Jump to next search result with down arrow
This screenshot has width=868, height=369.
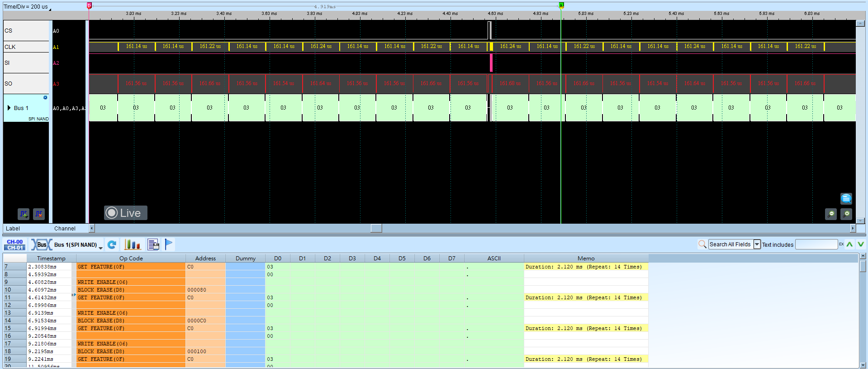860,244
